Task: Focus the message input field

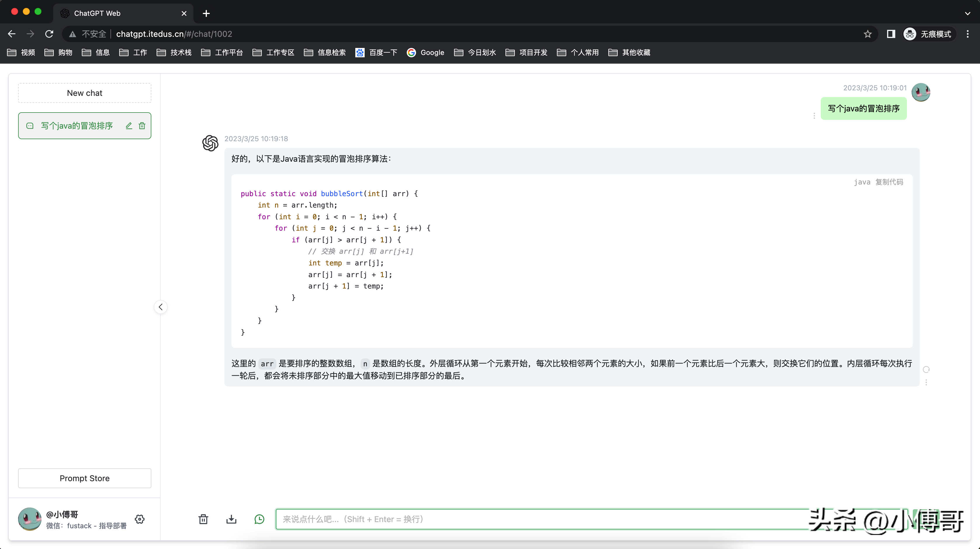Action: pos(533,519)
